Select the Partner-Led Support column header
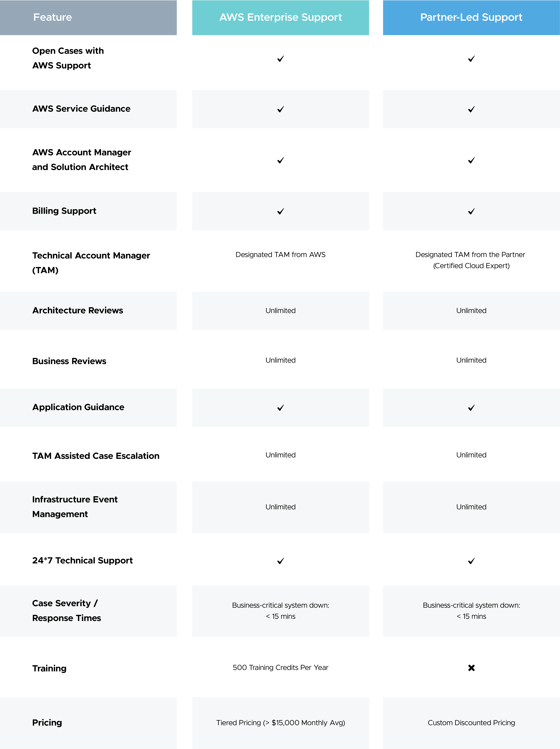Screen dimensions: 560x749 point(471,17)
